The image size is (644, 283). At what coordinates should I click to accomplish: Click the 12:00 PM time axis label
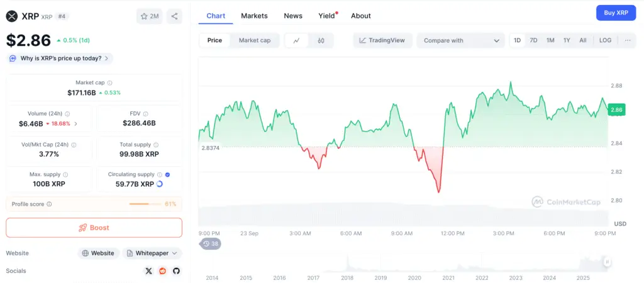(x=453, y=233)
